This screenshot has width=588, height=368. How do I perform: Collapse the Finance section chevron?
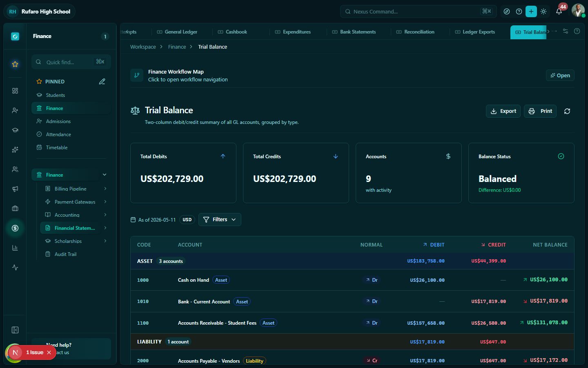[105, 175]
